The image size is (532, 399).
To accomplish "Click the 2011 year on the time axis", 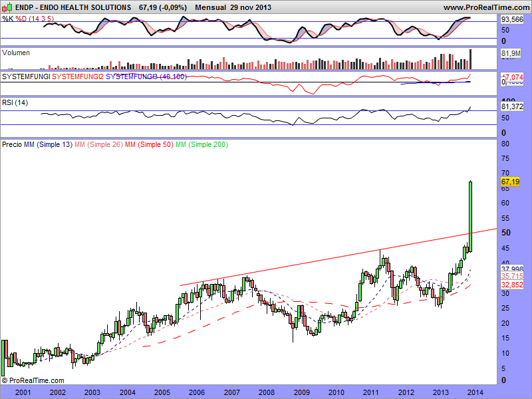I will click(x=371, y=392).
